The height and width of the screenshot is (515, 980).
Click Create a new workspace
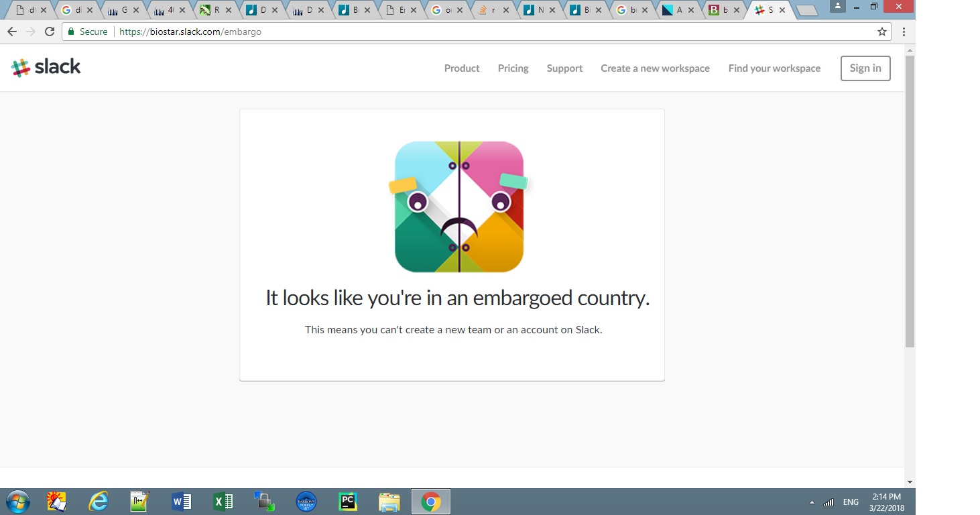[655, 68]
